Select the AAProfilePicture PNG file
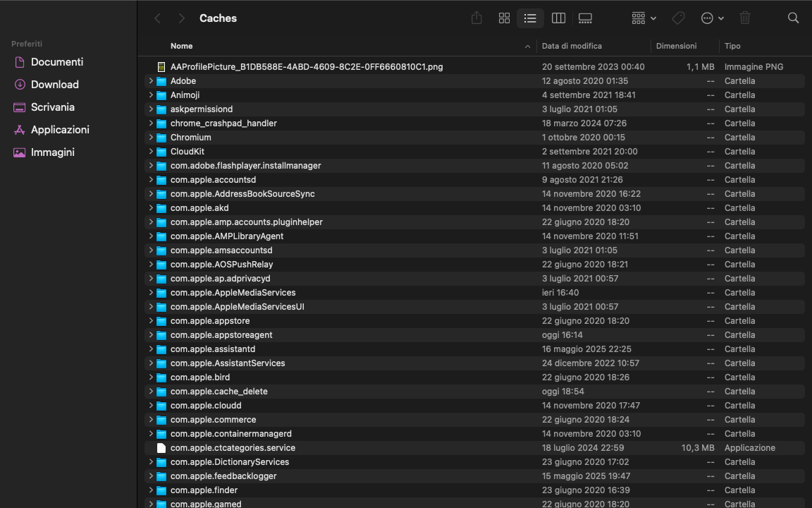The image size is (812, 508). click(305, 66)
